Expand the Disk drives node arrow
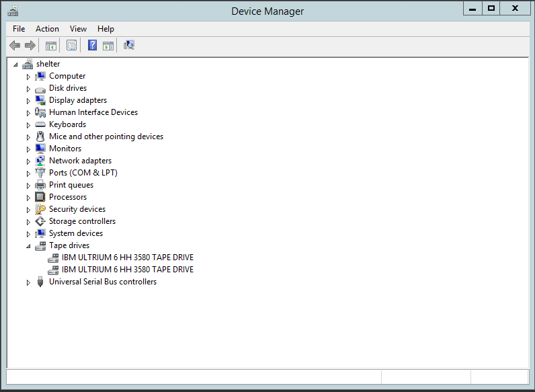Image resolution: width=535 pixels, height=392 pixels. point(28,89)
